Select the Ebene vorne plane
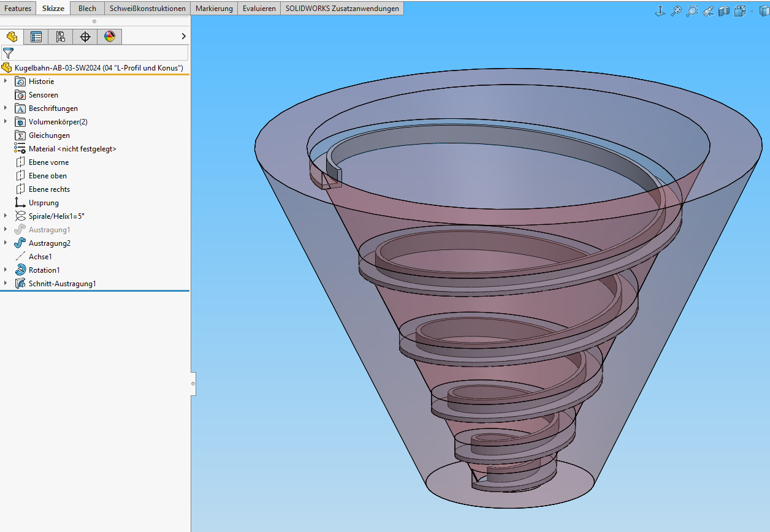This screenshot has width=770, height=532. (48, 162)
